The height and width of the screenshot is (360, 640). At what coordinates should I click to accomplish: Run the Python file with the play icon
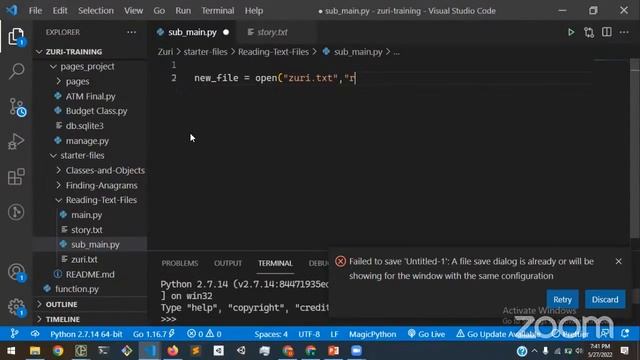pyautogui.click(x=571, y=32)
